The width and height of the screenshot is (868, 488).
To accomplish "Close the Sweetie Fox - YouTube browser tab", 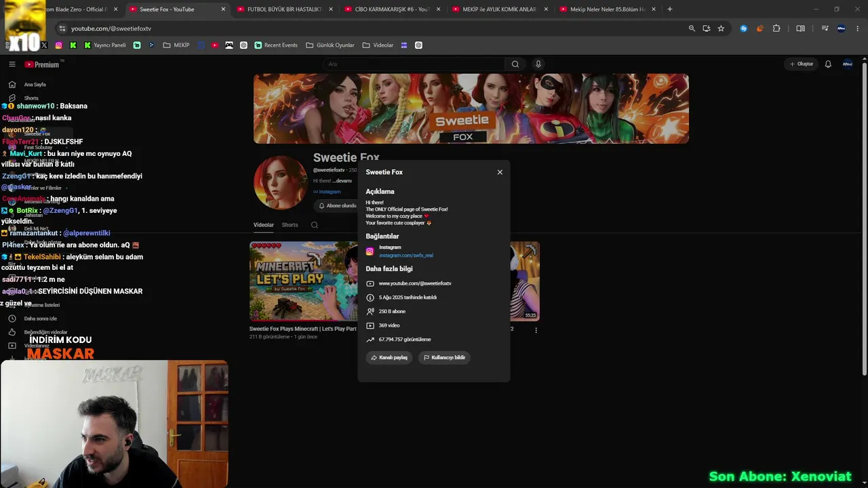I will (223, 9).
